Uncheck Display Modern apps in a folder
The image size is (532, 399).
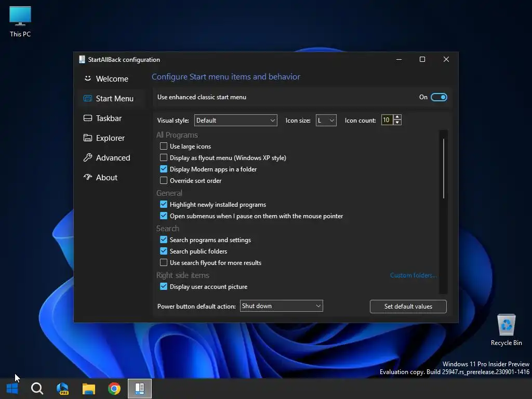[164, 169]
